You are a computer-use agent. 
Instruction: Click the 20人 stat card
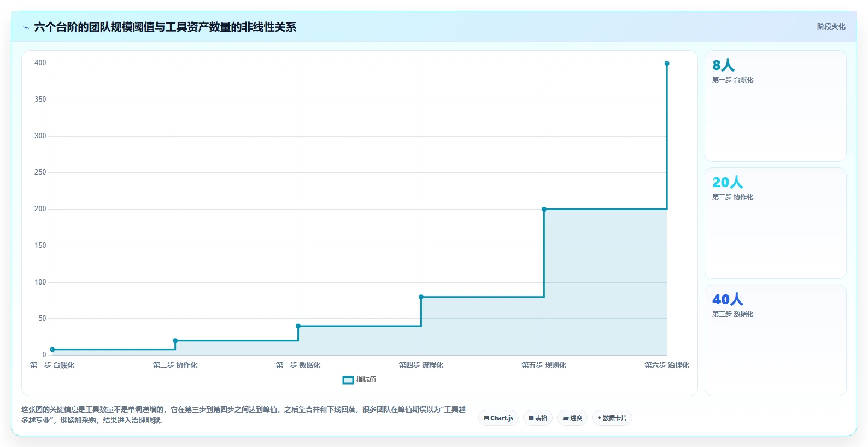[x=775, y=223]
